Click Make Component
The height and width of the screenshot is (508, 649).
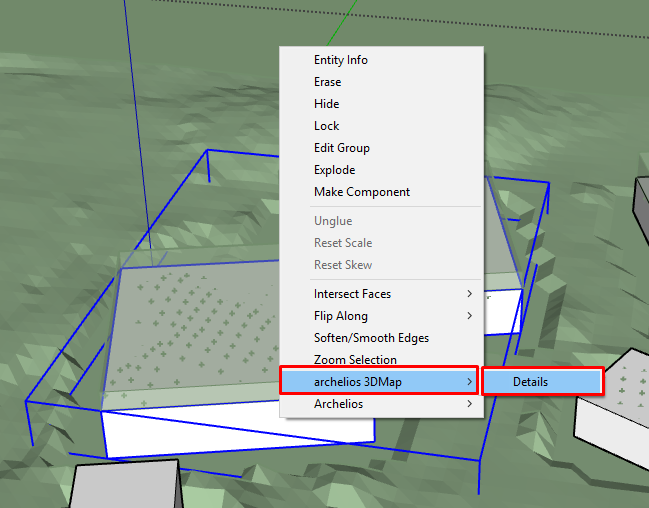(381, 192)
